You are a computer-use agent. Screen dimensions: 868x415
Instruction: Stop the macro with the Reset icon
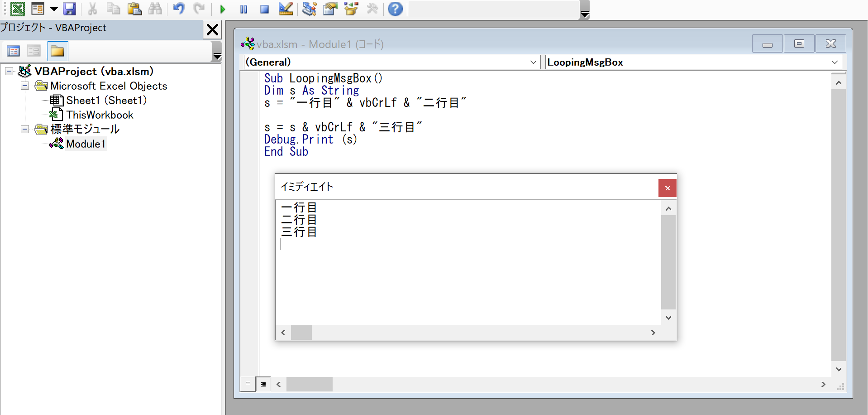click(264, 9)
